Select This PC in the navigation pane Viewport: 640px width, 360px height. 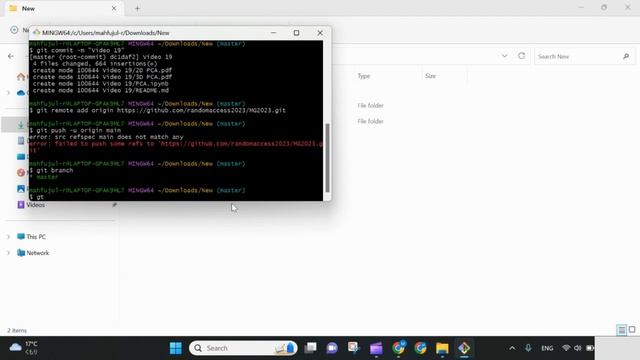point(36,237)
